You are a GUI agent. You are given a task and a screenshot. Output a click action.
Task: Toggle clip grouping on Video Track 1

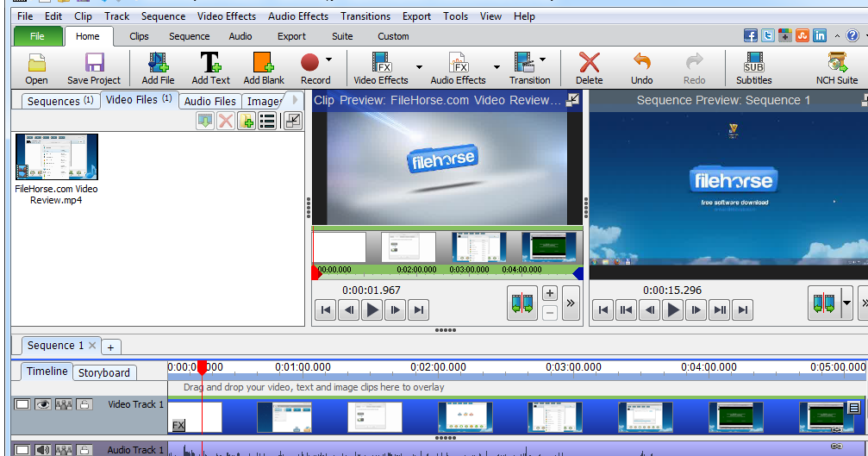64,404
